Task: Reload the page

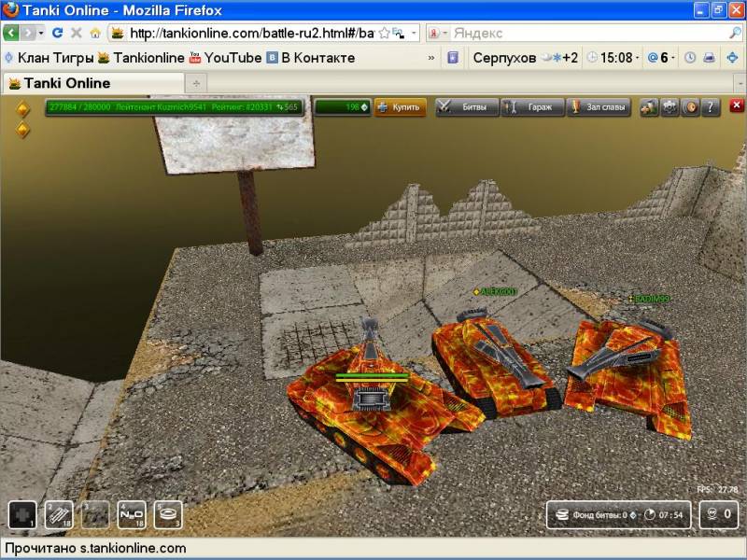Action: click(x=58, y=33)
